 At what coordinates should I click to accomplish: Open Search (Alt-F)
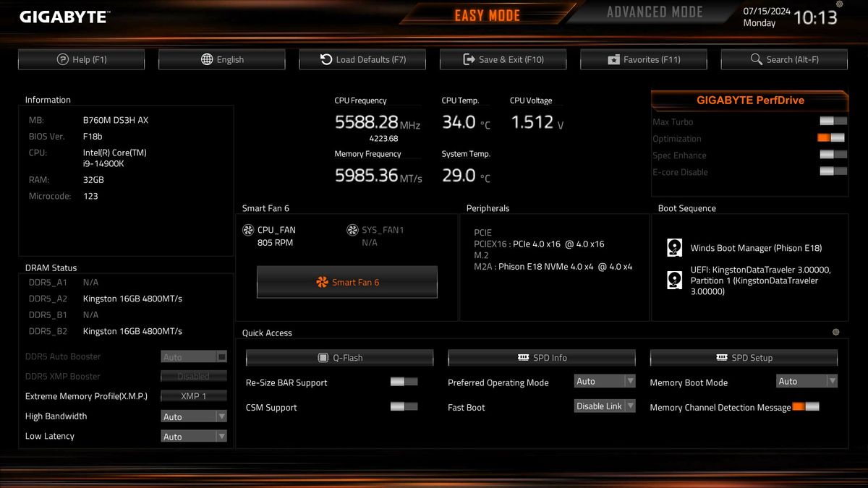tap(784, 59)
